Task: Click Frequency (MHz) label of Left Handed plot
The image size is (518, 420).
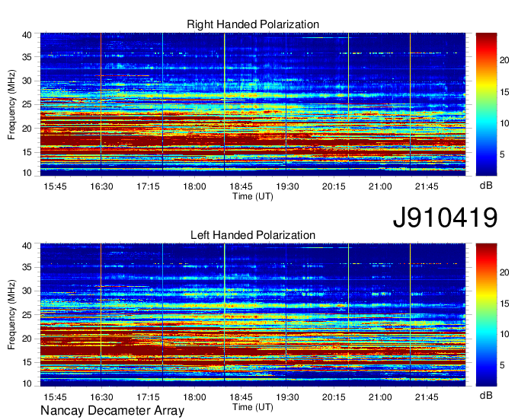Action: (11, 315)
